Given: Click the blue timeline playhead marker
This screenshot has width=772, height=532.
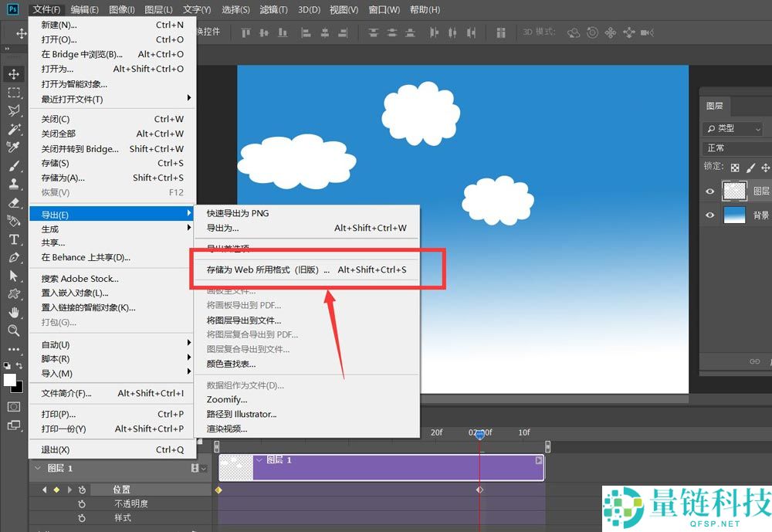Looking at the screenshot, I should 480,435.
